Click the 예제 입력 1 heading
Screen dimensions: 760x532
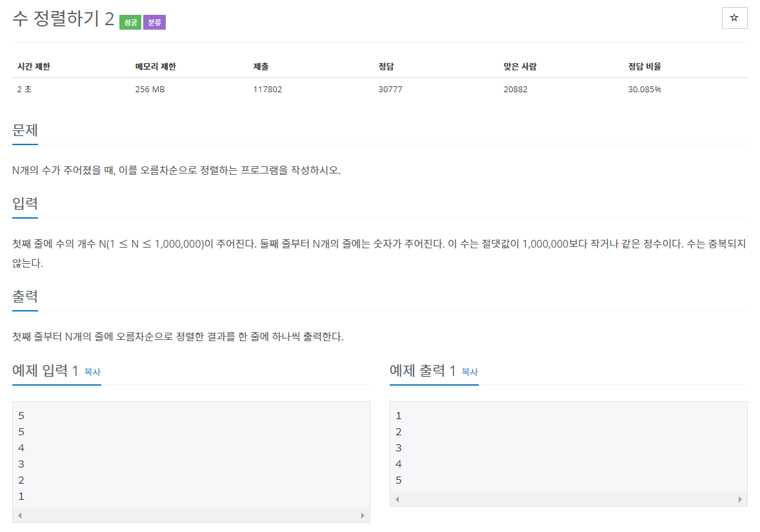click(x=45, y=371)
